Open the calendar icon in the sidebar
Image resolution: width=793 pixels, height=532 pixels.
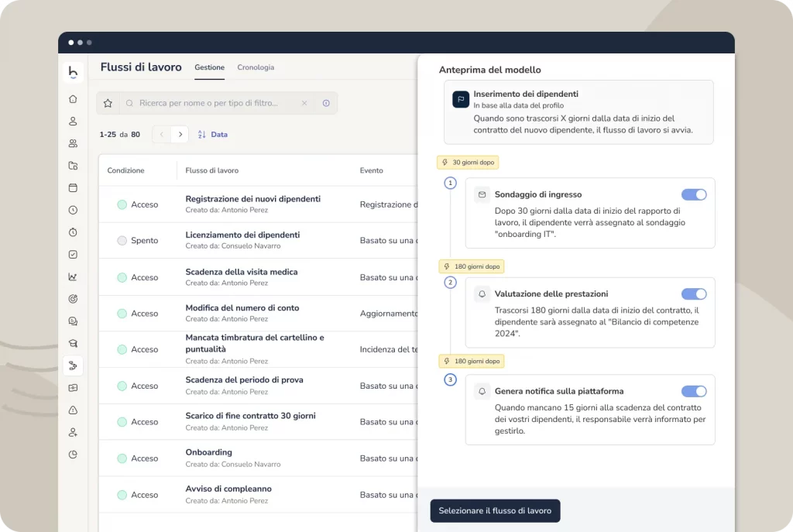pyautogui.click(x=73, y=187)
